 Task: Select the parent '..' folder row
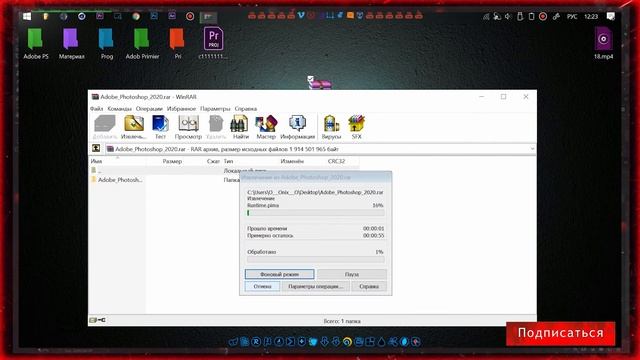(x=224, y=171)
